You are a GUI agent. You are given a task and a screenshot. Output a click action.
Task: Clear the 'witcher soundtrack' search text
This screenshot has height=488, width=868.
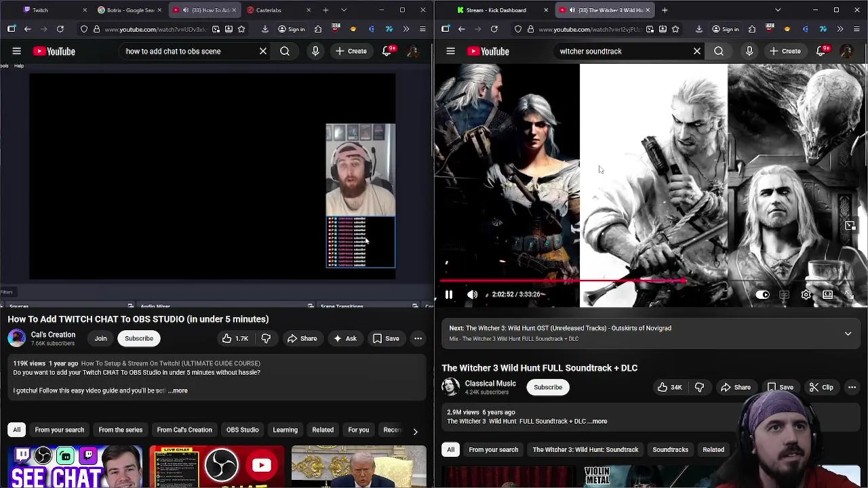tap(697, 51)
